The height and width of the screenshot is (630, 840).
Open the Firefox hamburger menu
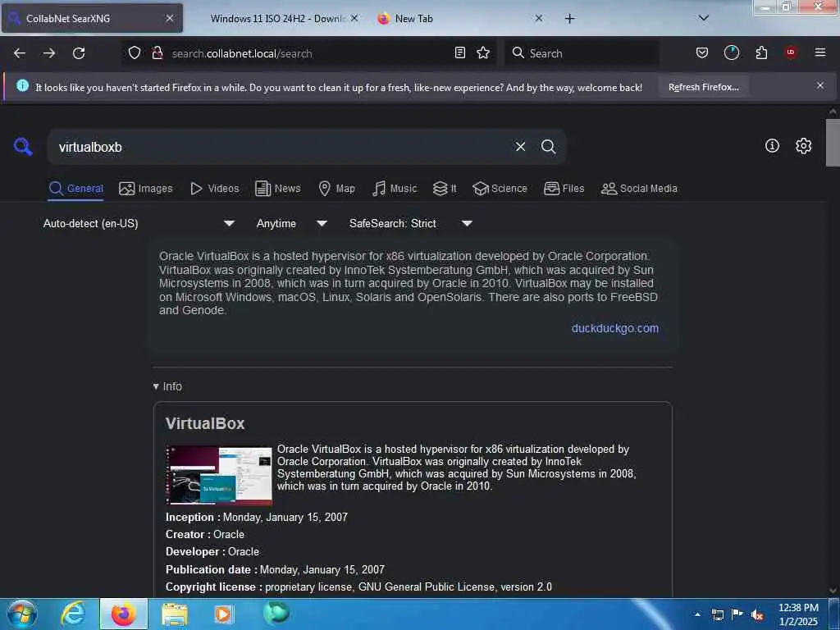[x=820, y=52]
